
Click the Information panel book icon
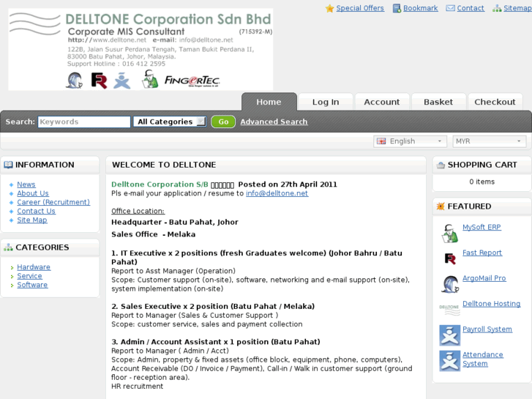pyautogui.click(x=8, y=165)
